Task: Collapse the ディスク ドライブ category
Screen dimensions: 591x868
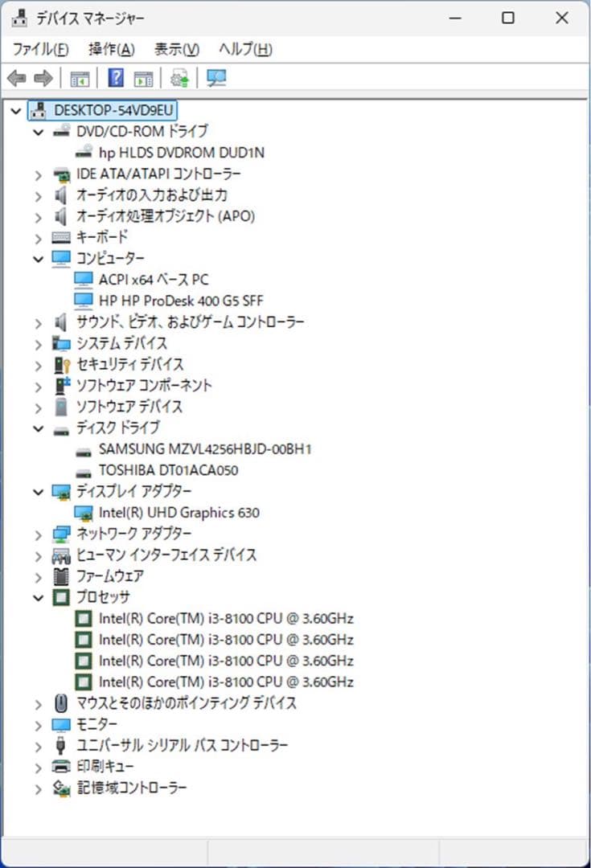Action: [39, 428]
